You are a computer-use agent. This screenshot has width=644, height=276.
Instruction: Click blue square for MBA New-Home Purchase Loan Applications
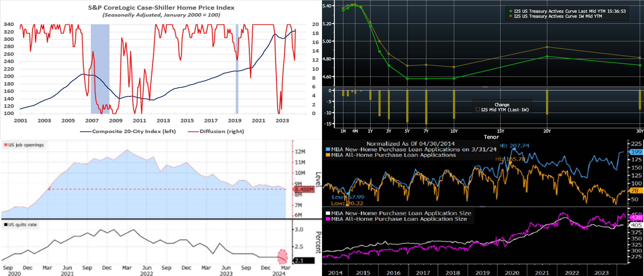[x=328, y=149]
